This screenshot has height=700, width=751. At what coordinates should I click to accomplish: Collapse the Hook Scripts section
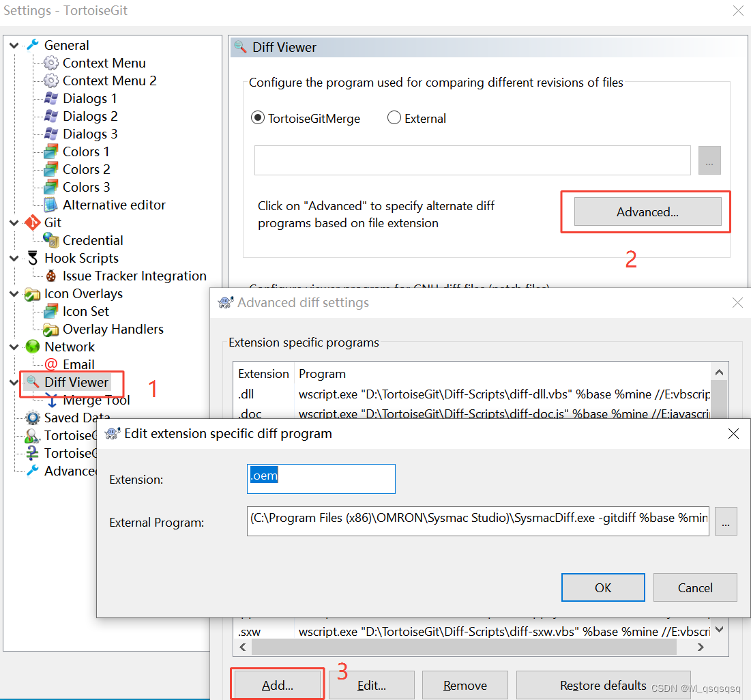pyautogui.click(x=14, y=258)
